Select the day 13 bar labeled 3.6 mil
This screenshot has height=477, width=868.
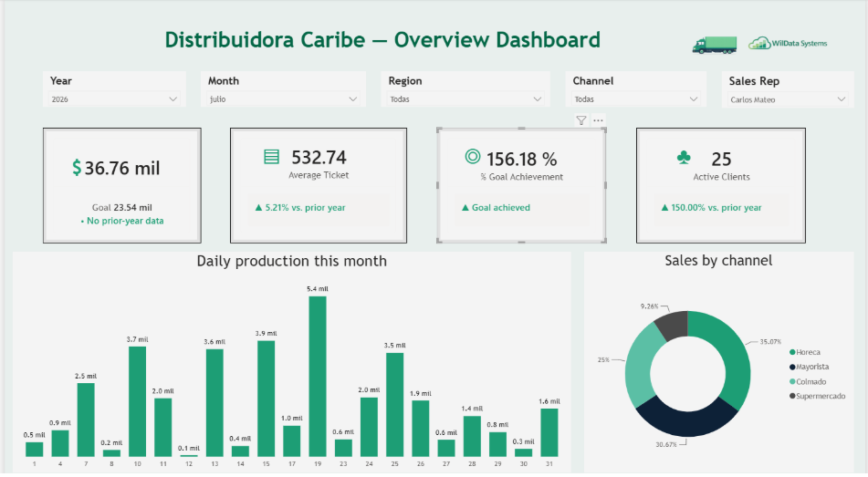pyautogui.click(x=214, y=403)
